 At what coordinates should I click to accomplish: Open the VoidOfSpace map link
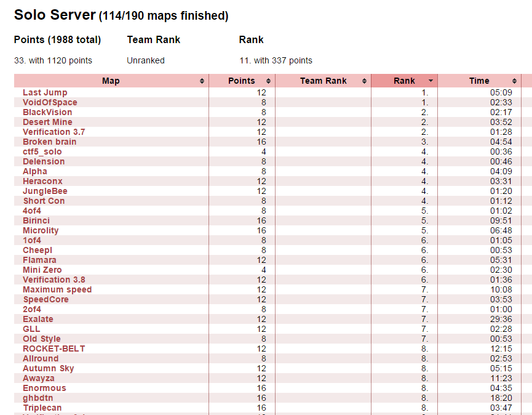[50, 102]
